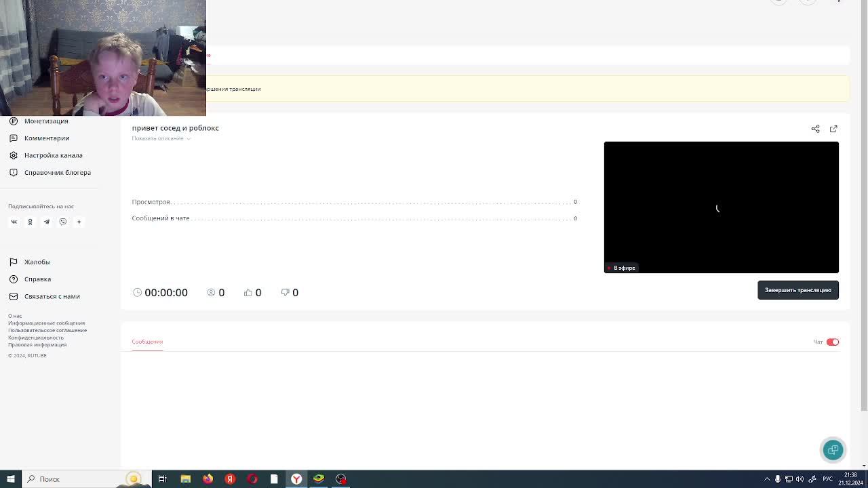Click the viewers count person icon

211,292
